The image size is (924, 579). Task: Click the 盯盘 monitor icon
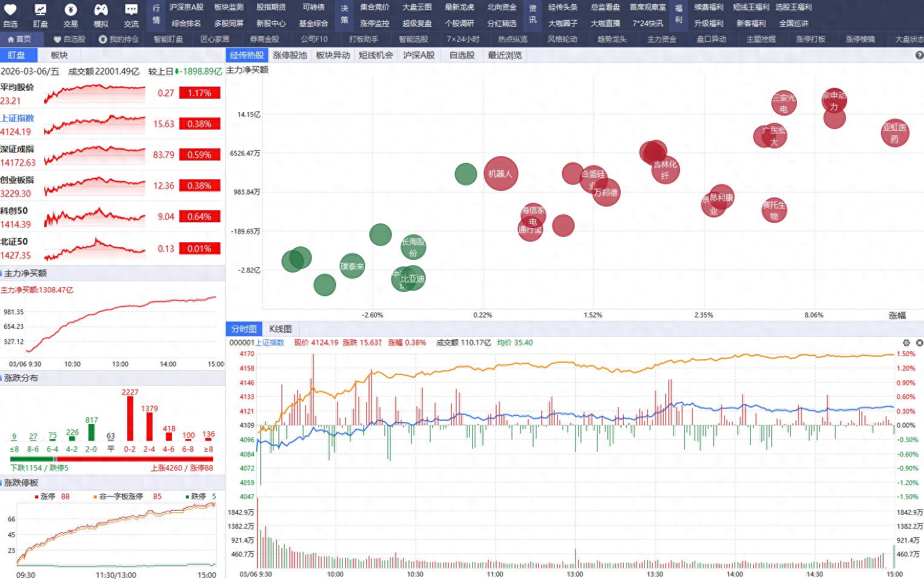click(40, 10)
